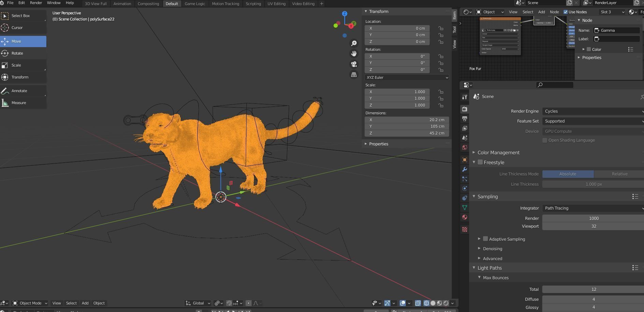644x312 pixels.
Task: Click the zoom magnifier viewport icon
Action: pos(354,43)
